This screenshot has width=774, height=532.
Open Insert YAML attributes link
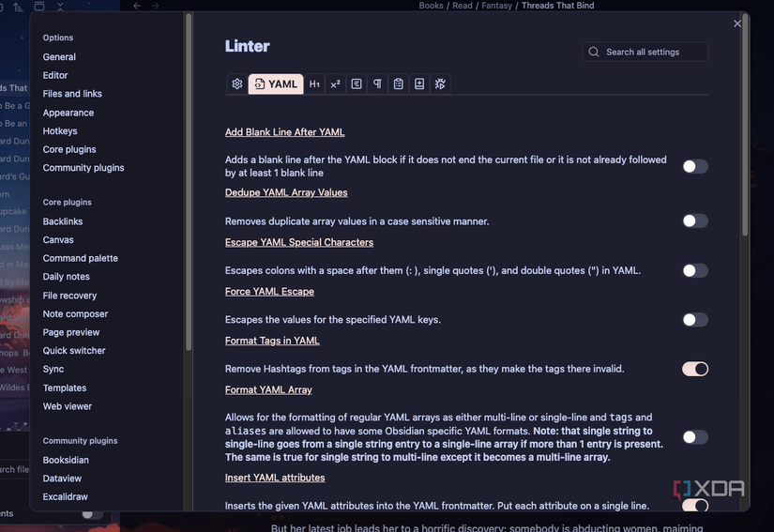tap(275, 478)
